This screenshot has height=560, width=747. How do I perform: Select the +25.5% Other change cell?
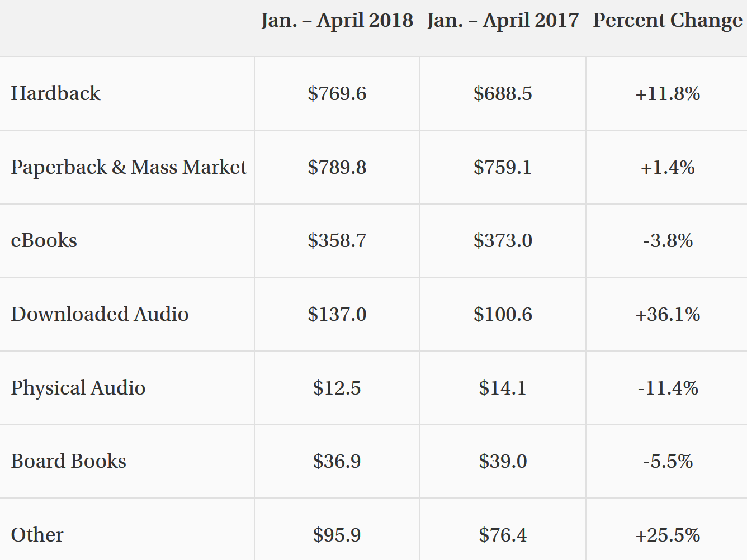[x=668, y=535]
